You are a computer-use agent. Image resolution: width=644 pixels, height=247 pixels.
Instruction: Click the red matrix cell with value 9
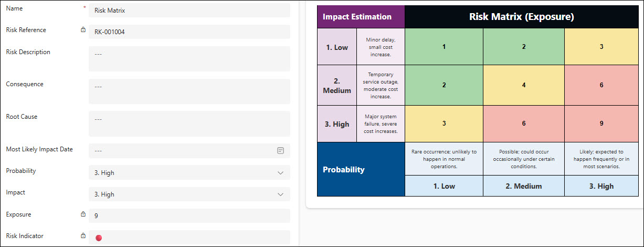(601, 124)
